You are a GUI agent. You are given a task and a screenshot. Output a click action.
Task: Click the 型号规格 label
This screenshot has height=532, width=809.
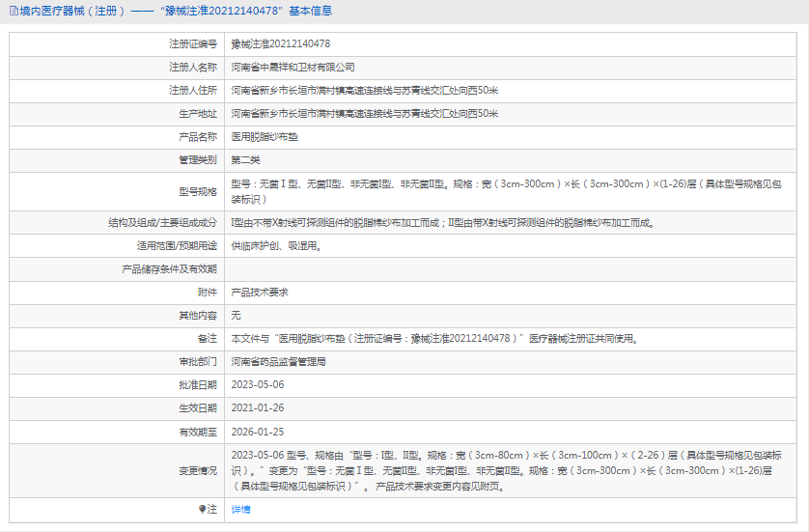(198, 192)
